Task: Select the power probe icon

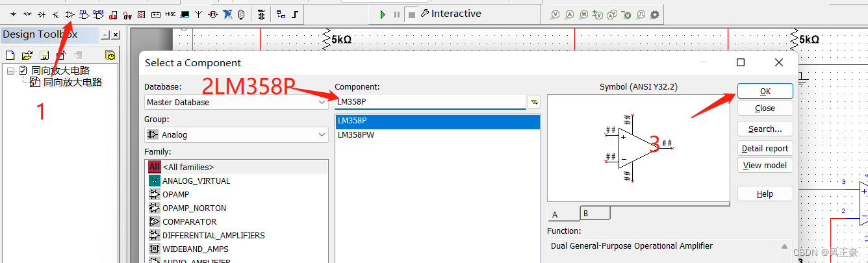Action: [x=584, y=14]
